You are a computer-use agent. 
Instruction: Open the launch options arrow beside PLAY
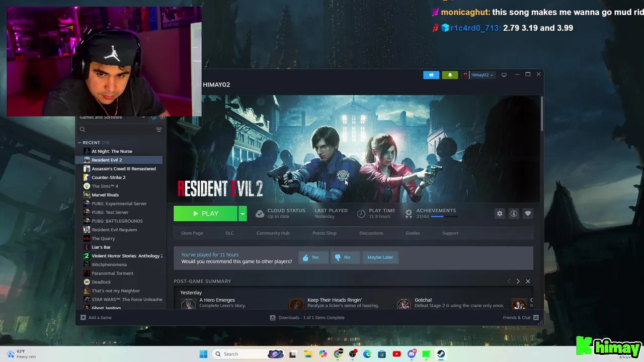(243, 214)
